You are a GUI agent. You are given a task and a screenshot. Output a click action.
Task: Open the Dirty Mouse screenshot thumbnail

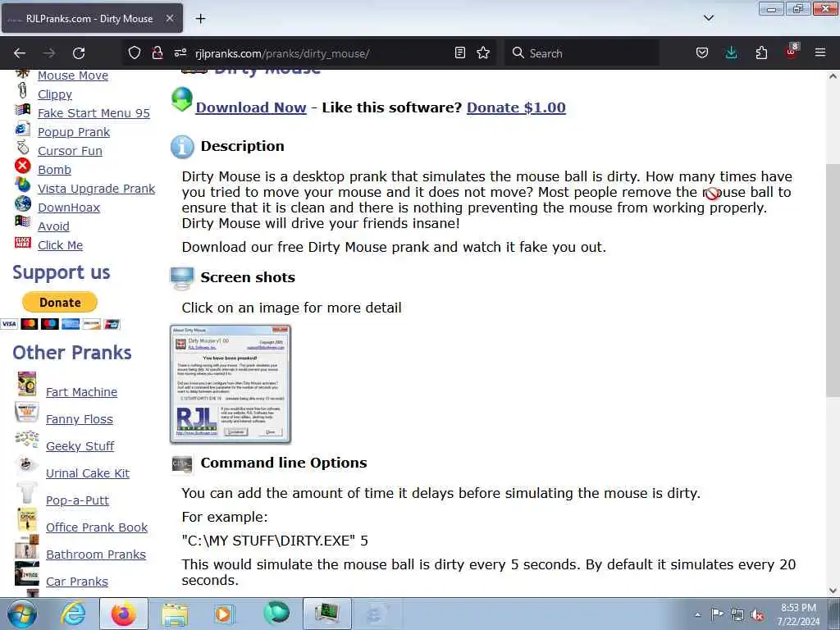(x=231, y=384)
